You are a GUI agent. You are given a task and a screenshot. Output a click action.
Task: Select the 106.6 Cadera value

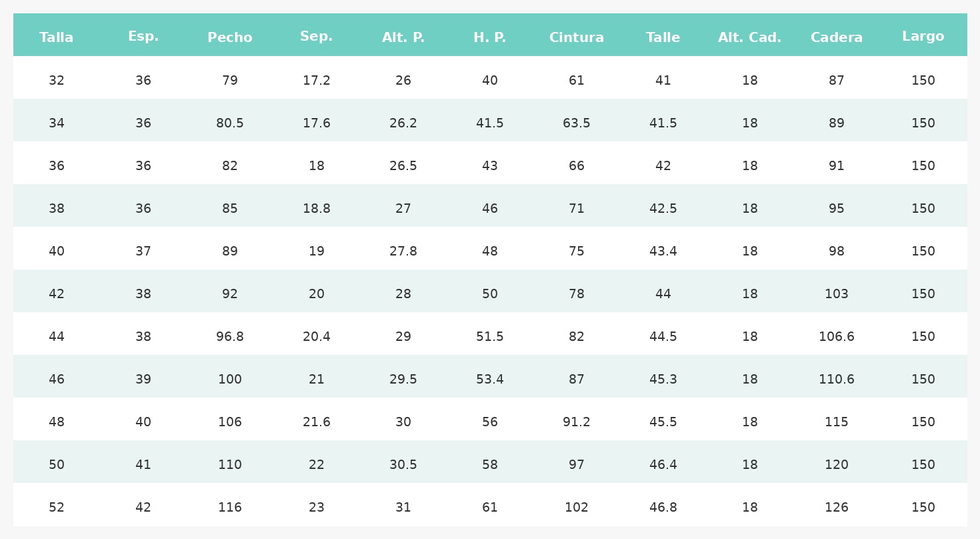tap(837, 337)
